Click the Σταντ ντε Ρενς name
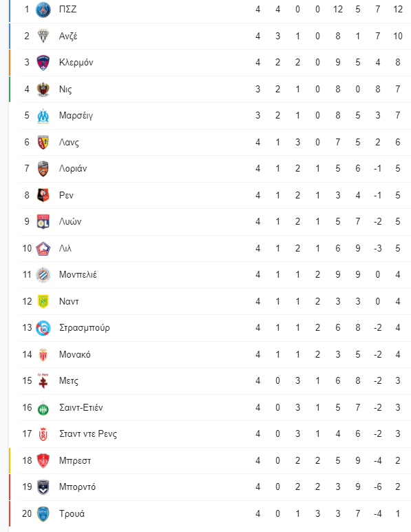The width and height of the screenshot is (411, 532). (87, 434)
